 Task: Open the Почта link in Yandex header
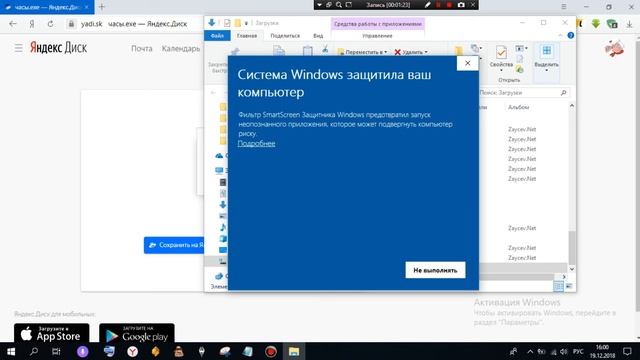[x=142, y=48]
